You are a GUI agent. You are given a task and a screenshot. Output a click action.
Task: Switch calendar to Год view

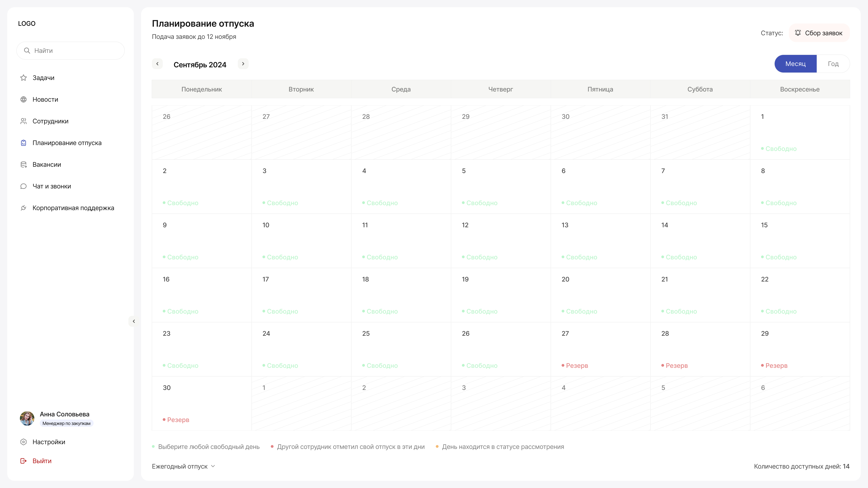833,64
